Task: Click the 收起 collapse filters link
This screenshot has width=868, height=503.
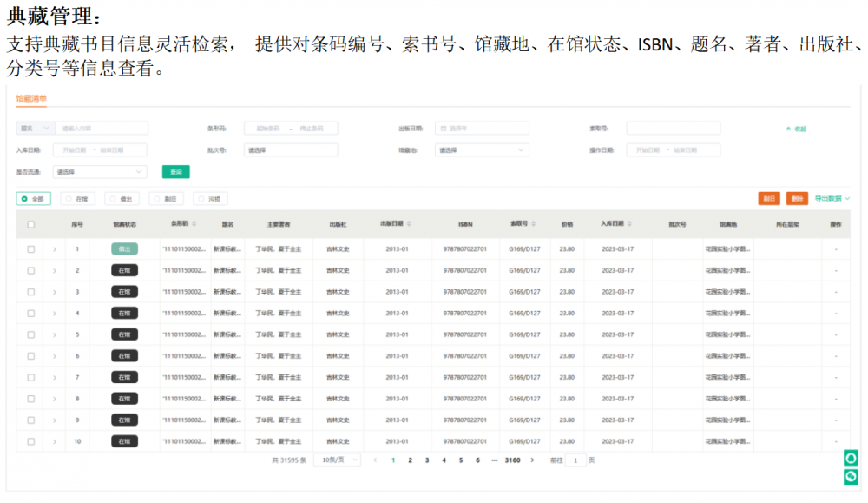Action: (796, 129)
